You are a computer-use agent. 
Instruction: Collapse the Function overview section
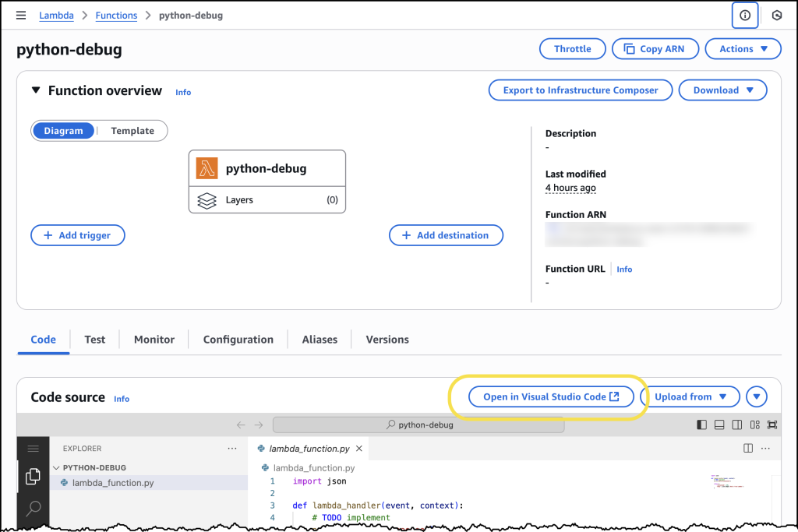[36, 90]
